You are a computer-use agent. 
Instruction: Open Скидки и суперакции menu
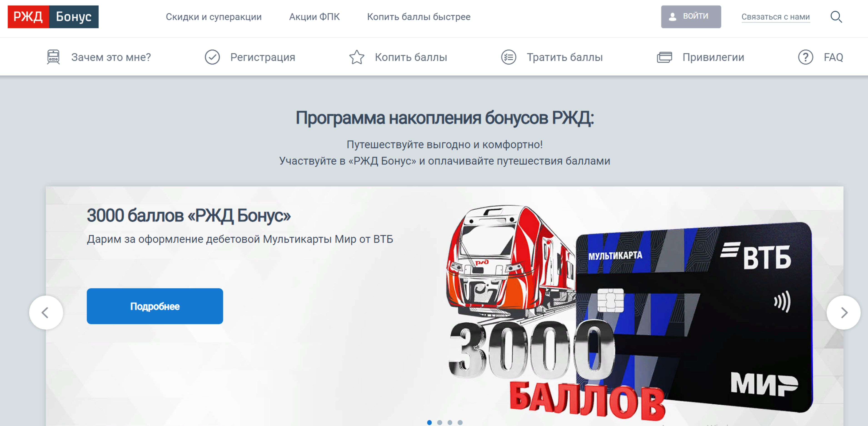tap(214, 17)
